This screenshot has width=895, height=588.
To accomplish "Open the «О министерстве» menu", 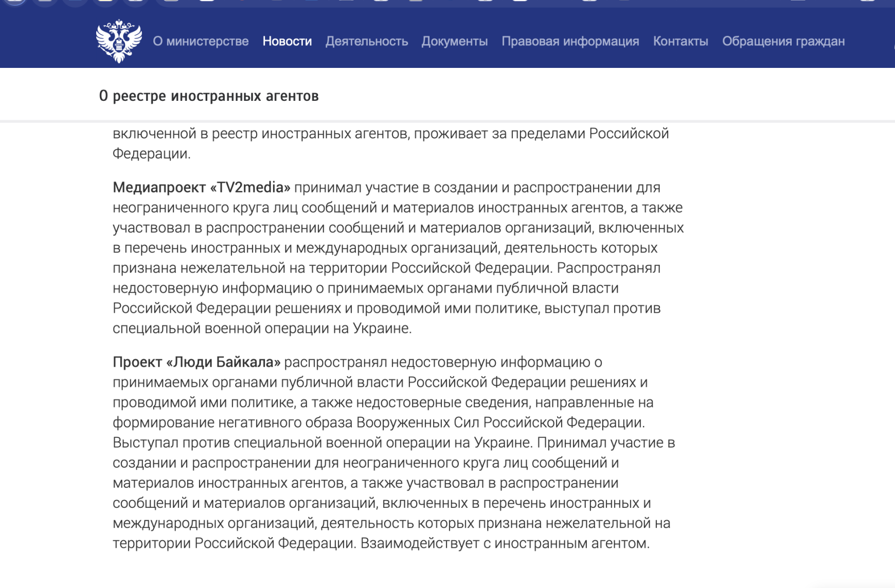I will point(201,41).
